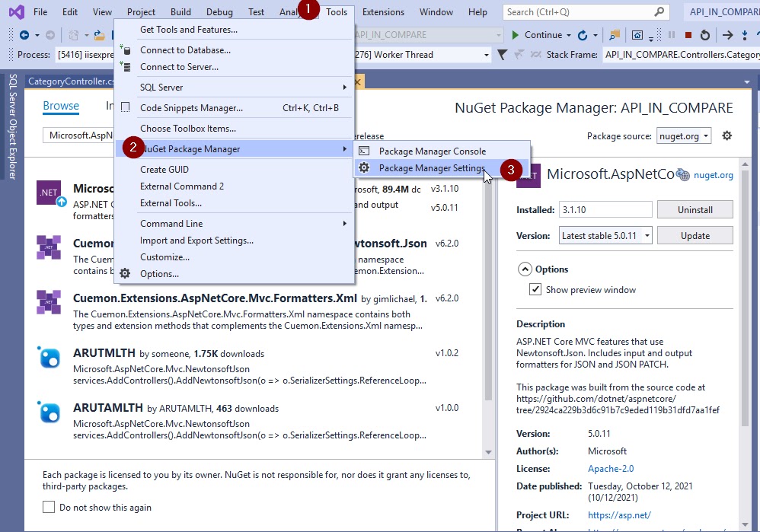
Task: Open the Hot Reload dropdown arrow
Action: tap(596, 35)
